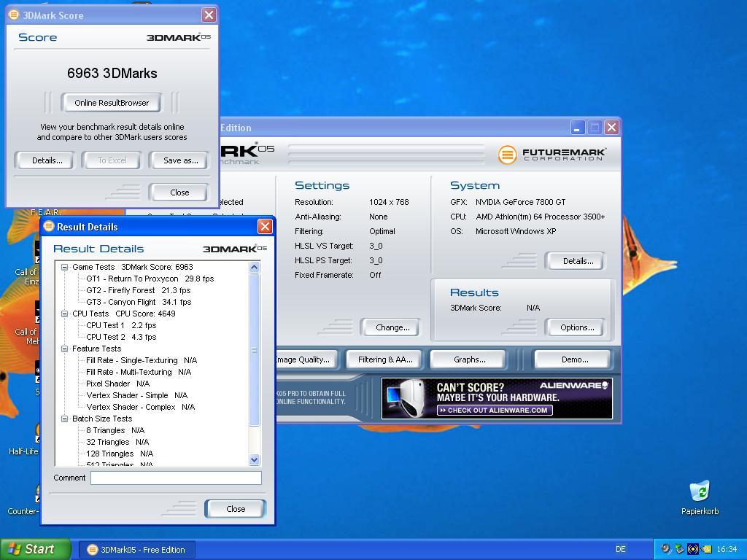Image resolution: width=747 pixels, height=560 pixels.
Task: Click CPU Tests CPU Score: 4649 row
Action: 124,314
